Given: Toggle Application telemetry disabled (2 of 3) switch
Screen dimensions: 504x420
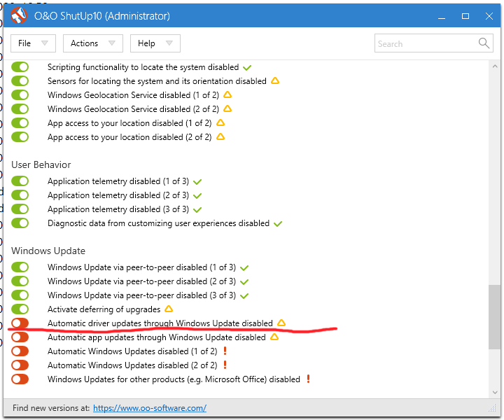Looking at the screenshot, I should click(x=20, y=195).
